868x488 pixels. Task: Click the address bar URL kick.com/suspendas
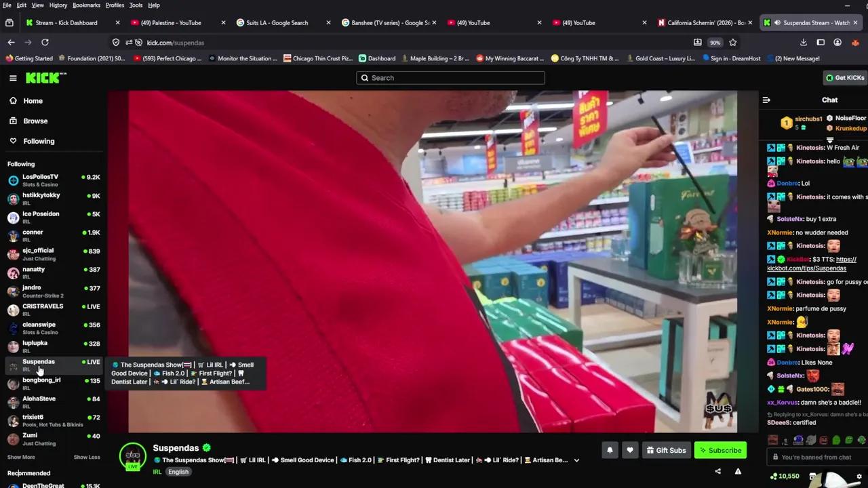[x=176, y=42]
